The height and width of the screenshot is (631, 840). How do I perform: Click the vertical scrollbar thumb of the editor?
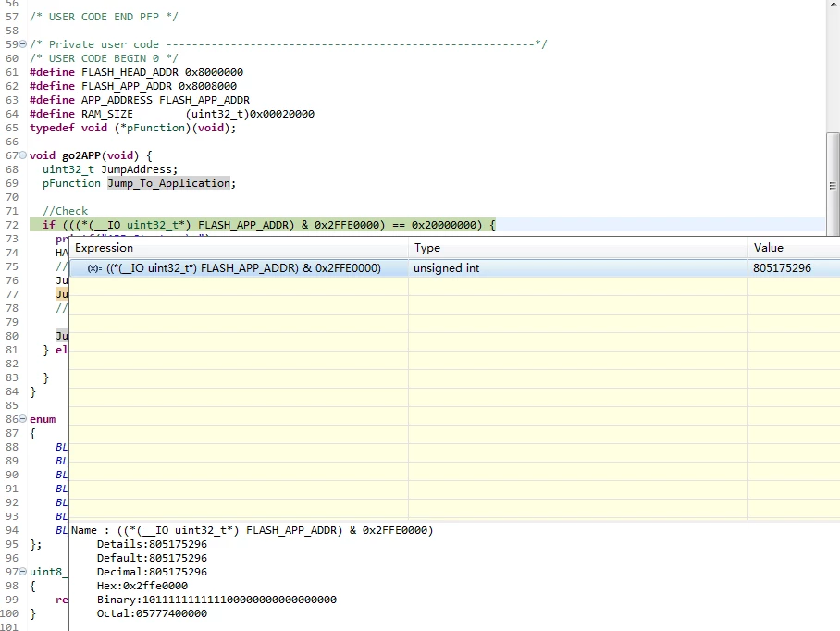(833, 185)
